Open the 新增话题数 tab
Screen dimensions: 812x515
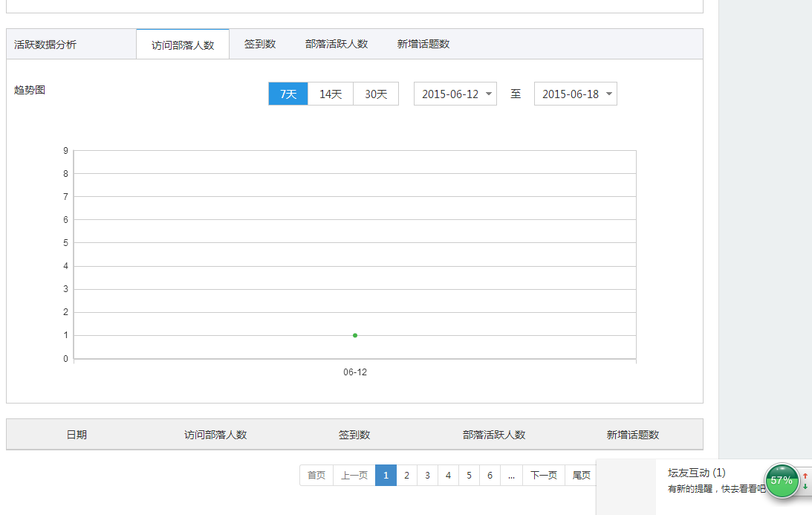(423, 44)
